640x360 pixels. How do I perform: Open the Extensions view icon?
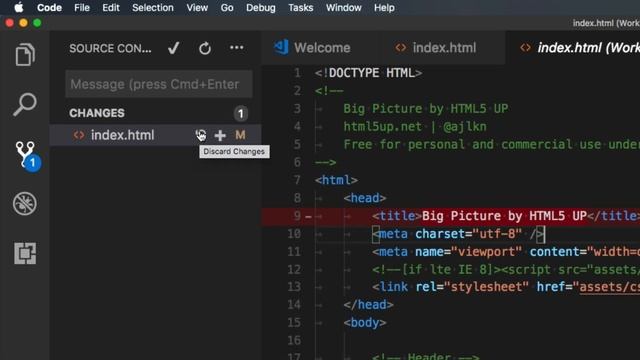[x=25, y=253]
